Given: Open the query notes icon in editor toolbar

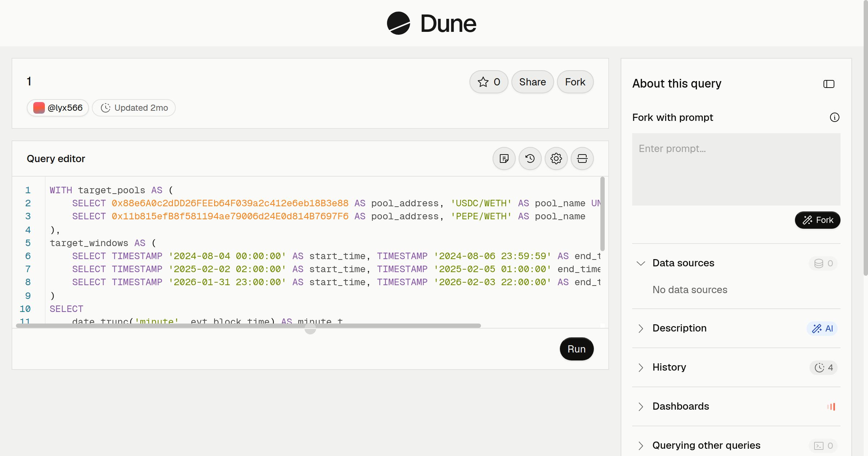Looking at the screenshot, I should pyautogui.click(x=504, y=159).
